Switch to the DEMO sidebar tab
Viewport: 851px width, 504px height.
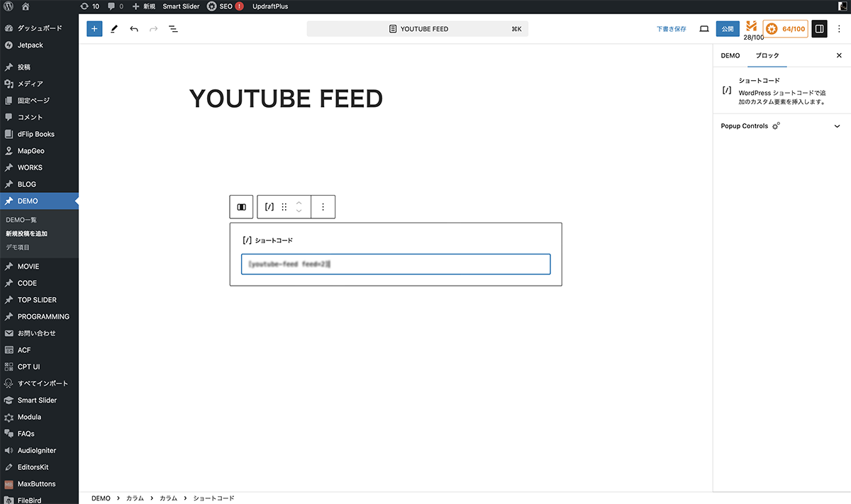pyautogui.click(x=730, y=55)
